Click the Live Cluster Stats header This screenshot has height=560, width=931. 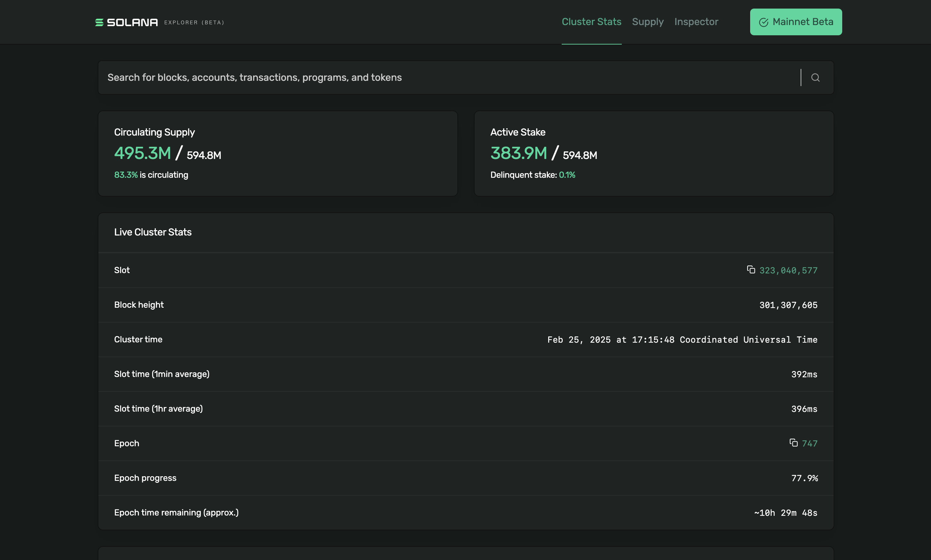pos(153,232)
